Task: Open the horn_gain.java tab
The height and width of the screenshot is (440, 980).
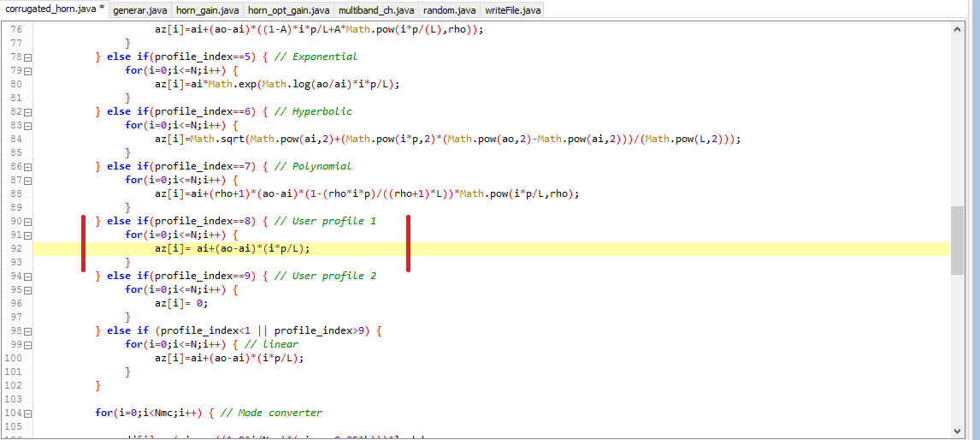Action: point(208,10)
